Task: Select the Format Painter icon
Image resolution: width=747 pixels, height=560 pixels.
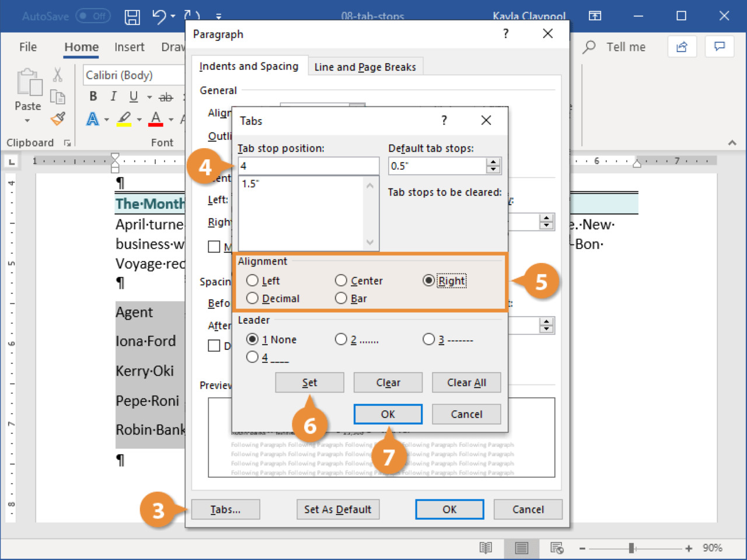Action: [x=58, y=119]
